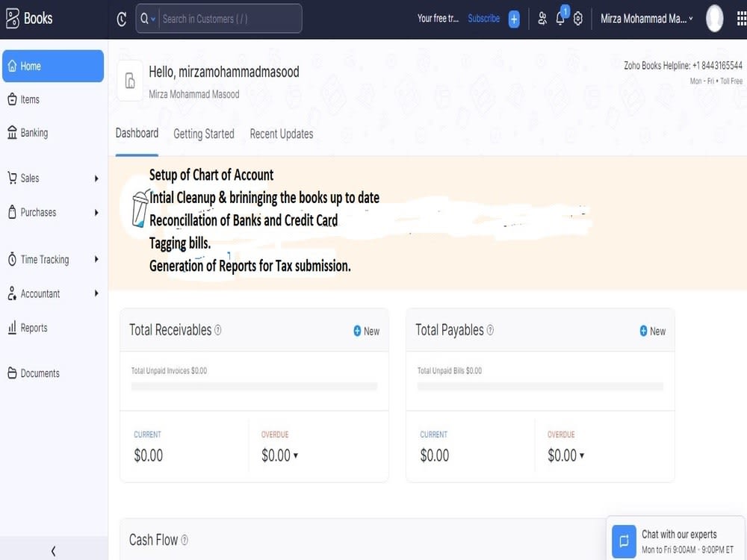Click the Time Tracking stopwatch icon
This screenshot has width=747, height=560.
12,260
